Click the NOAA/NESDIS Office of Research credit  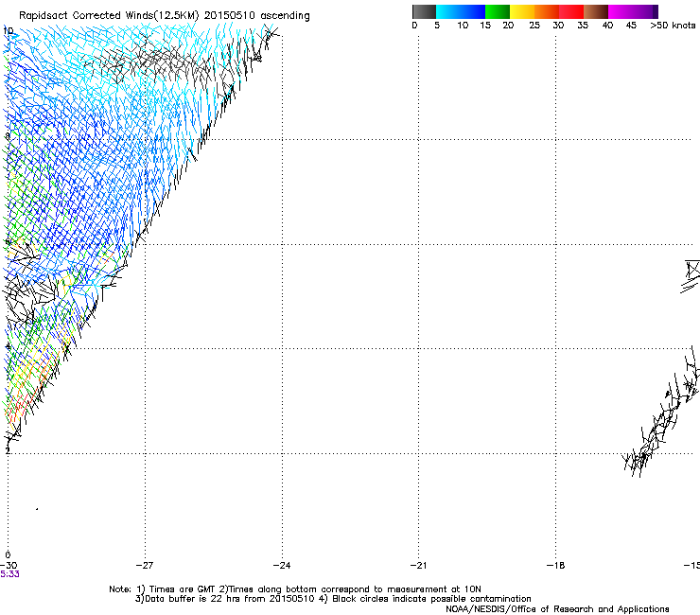557,609
